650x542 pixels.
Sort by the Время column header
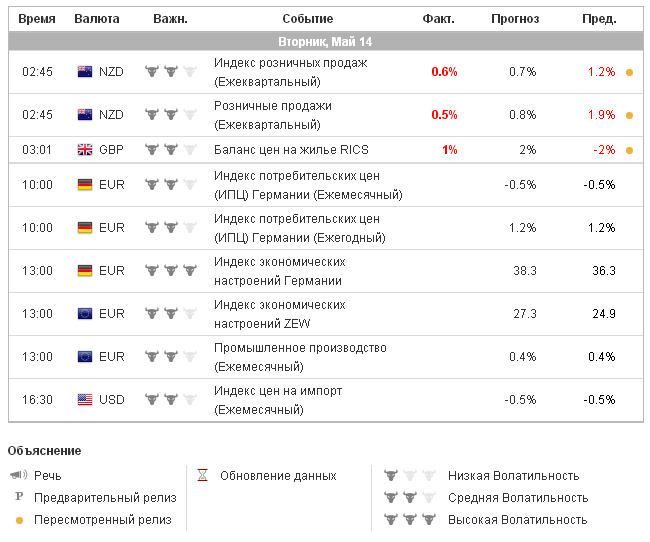(x=37, y=19)
